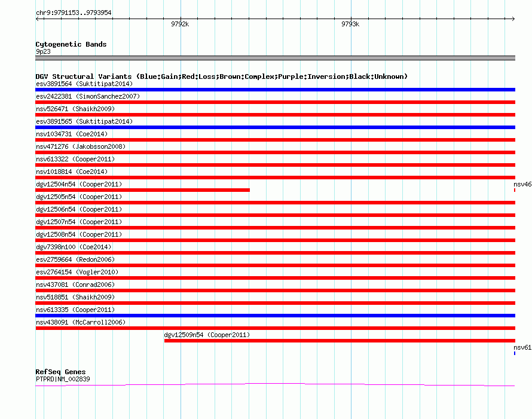532x419 pixels.
Task: Click the red dgv12505n54 loss bar
Action: tap(275, 203)
